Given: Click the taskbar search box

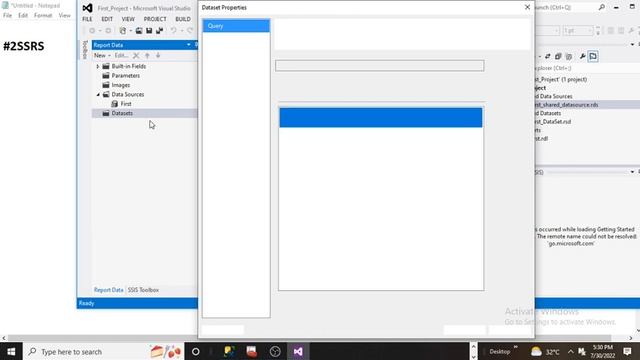Looking at the screenshot, I should coord(104,351).
